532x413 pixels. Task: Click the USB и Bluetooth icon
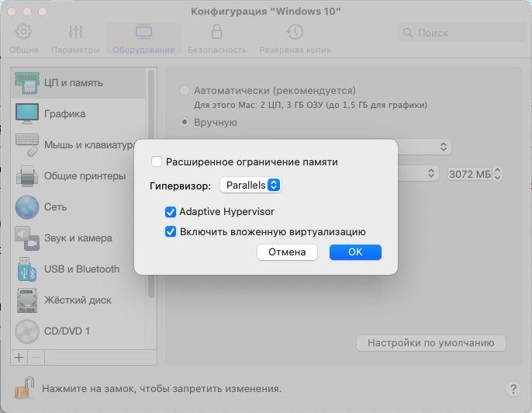(27, 269)
